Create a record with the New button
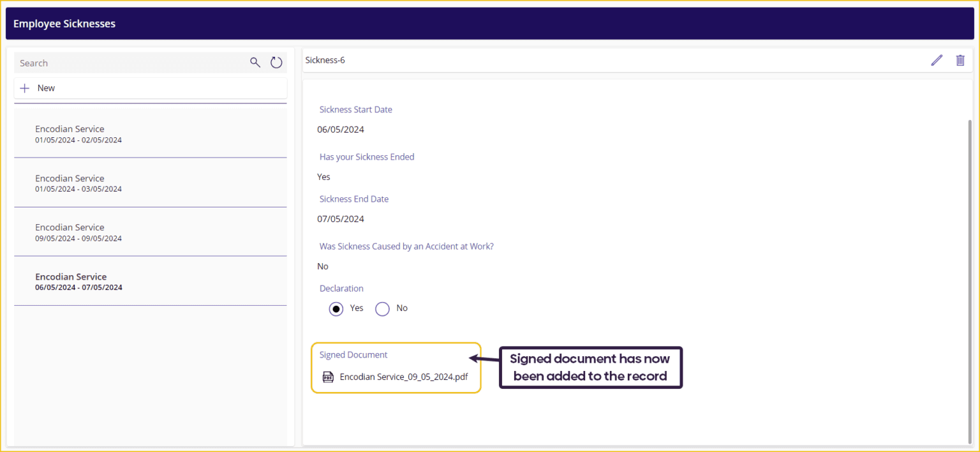This screenshot has height=452, width=980. point(45,87)
